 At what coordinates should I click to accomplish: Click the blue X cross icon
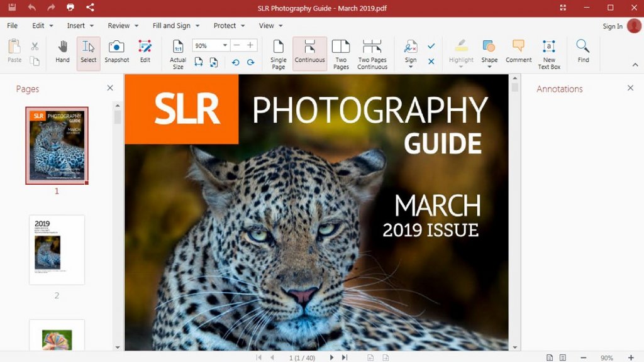click(431, 61)
